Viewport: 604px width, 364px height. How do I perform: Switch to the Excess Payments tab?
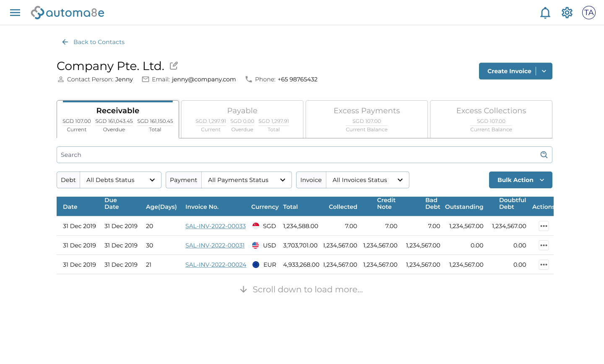pos(367,119)
